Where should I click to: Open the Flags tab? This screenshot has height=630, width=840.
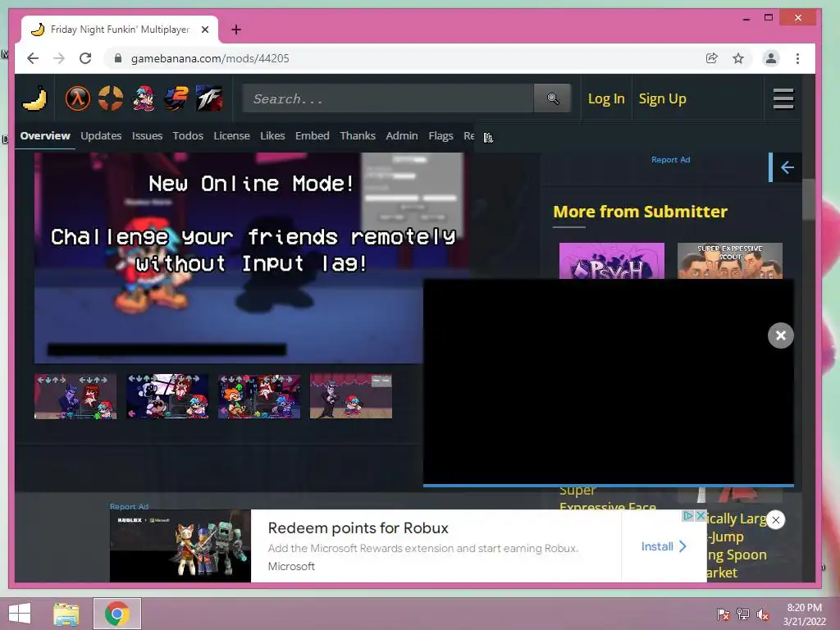pyautogui.click(x=441, y=136)
